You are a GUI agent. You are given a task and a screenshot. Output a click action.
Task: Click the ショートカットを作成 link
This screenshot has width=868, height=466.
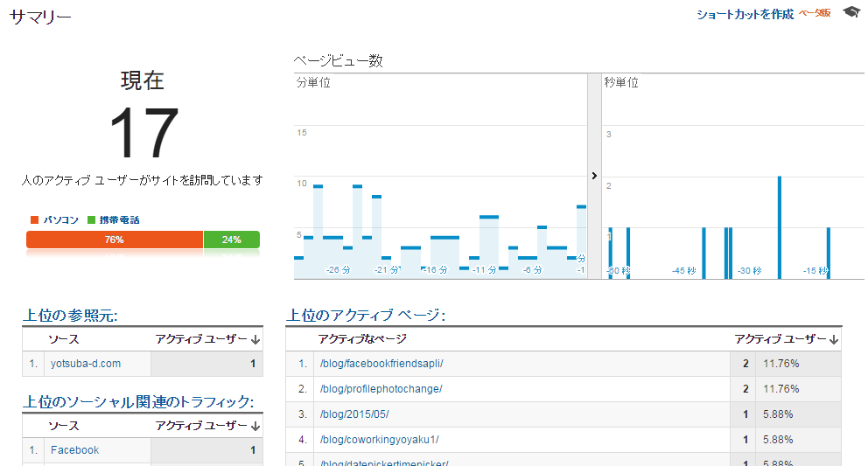[x=745, y=14]
